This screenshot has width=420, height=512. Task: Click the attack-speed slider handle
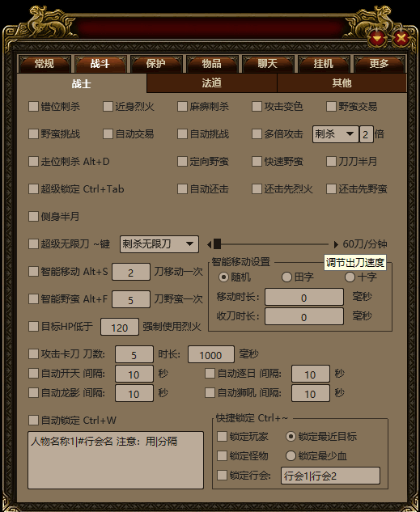click(x=217, y=243)
